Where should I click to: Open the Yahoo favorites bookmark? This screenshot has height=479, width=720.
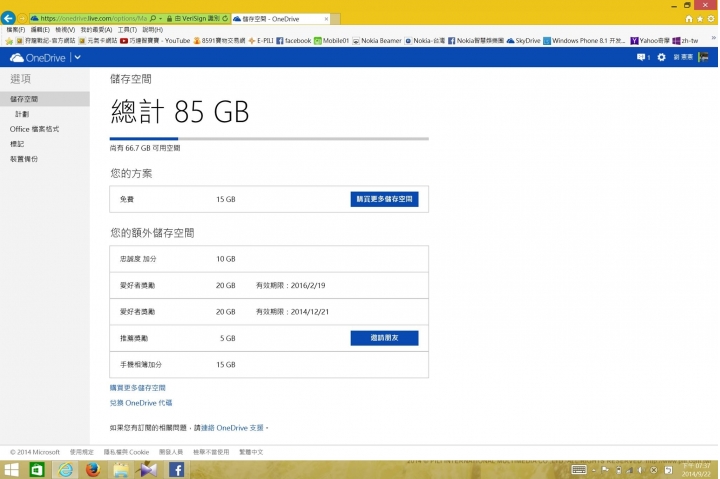click(x=650, y=40)
